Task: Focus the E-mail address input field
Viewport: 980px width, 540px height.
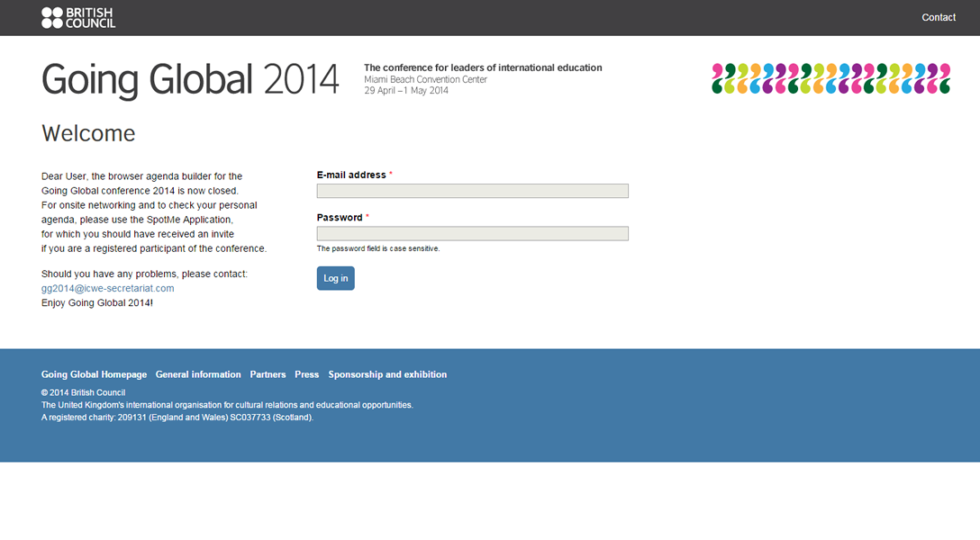Action: pos(473,191)
